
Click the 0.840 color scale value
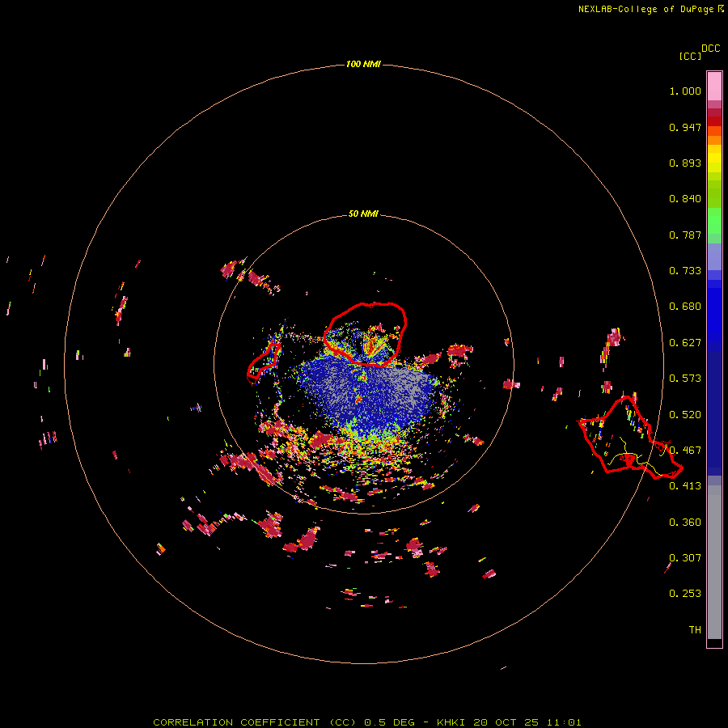[685, 199]
